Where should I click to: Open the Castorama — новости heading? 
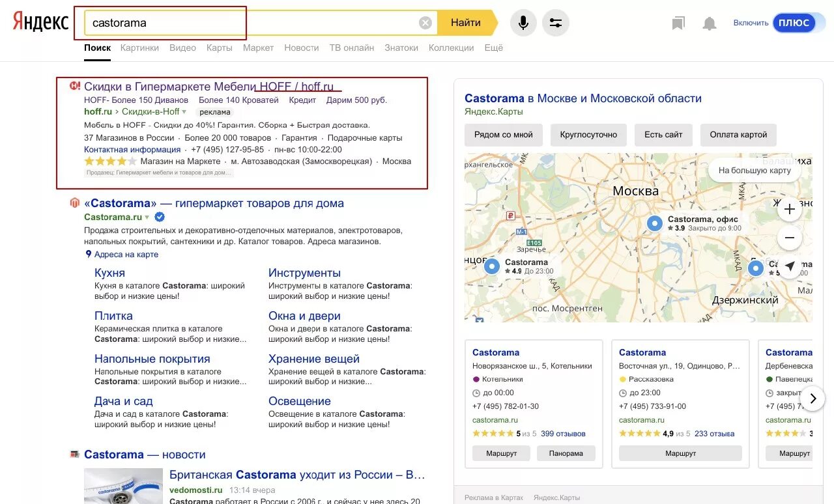click(x=145, y=455)
